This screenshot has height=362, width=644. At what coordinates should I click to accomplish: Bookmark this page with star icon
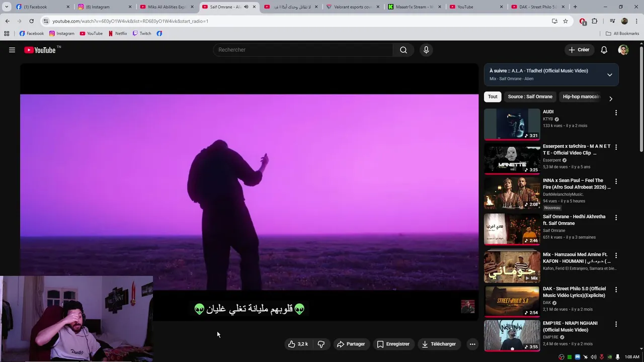pyautogui.click(x=566, y=21)
